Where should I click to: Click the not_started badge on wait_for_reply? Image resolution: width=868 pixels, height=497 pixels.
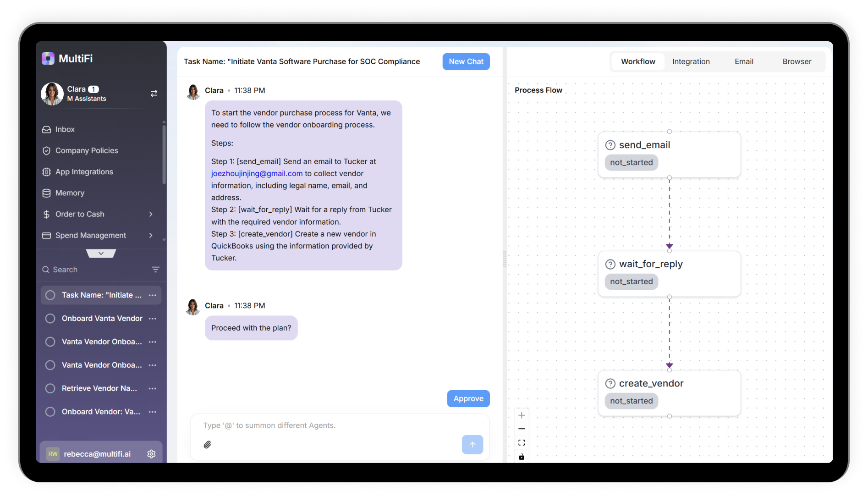coord(632,282)
